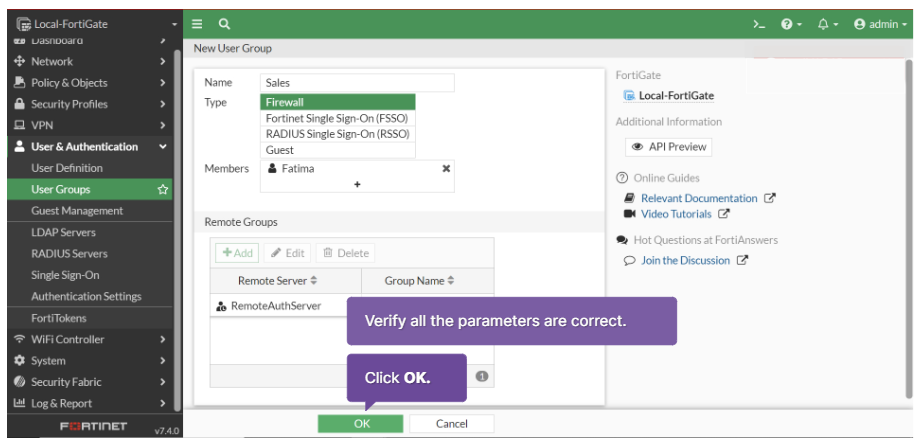Screen dimensions: 920x443
Task: Click OK to save group
Action: (x=361, y=424)
